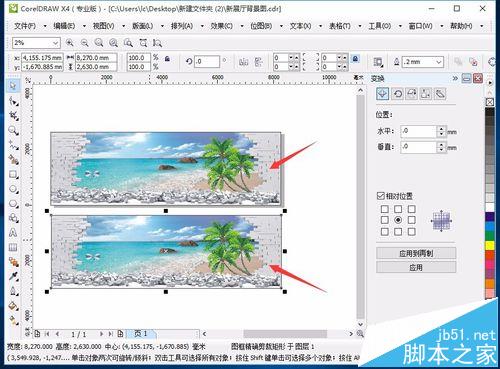This screenshot has height=369, width=500.
Task: Click the 应用 button
Action: pos(416,267)
